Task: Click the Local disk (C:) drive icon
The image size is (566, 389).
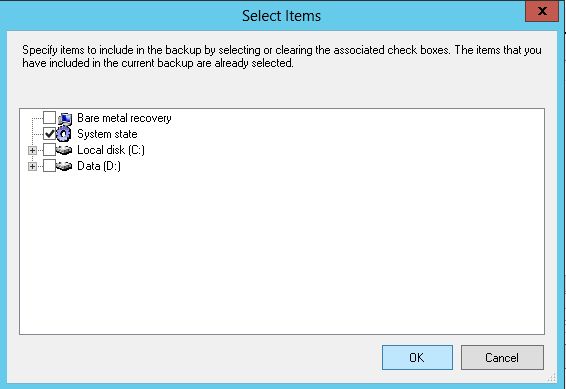Action: 64,150
